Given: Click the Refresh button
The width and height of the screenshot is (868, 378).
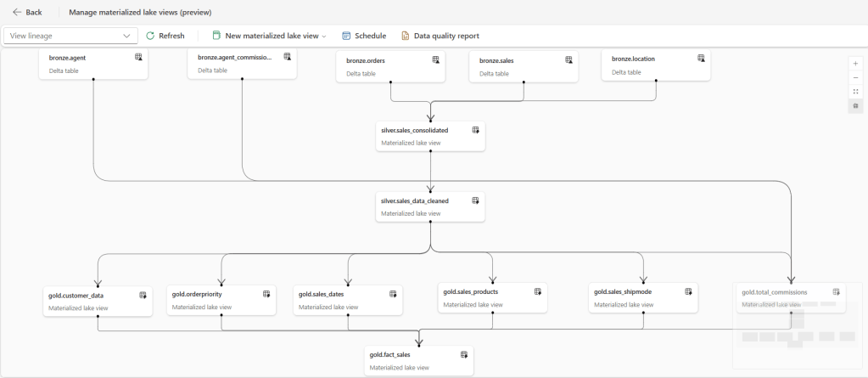Looking at the screenshot, I should click(165, 36).
